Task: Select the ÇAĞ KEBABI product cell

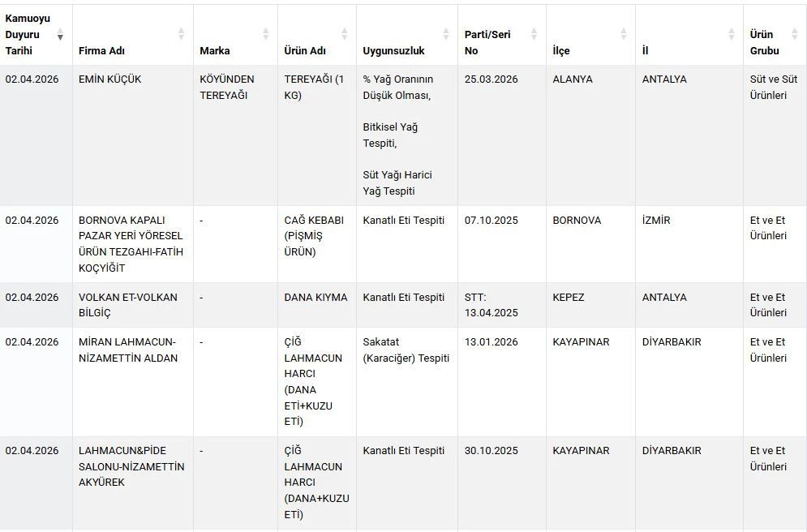Action: 314,236
